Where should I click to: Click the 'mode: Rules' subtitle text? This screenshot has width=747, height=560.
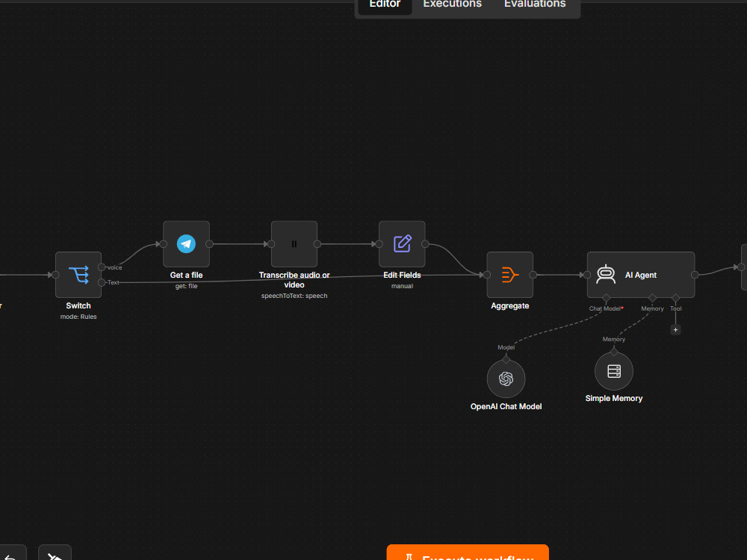pos(78,317)
